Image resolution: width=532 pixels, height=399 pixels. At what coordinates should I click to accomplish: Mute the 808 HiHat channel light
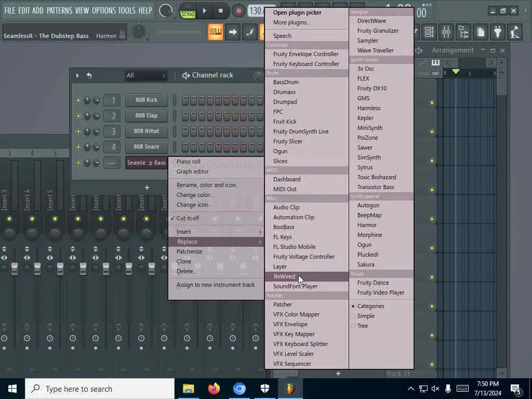[x=78, y=131]
